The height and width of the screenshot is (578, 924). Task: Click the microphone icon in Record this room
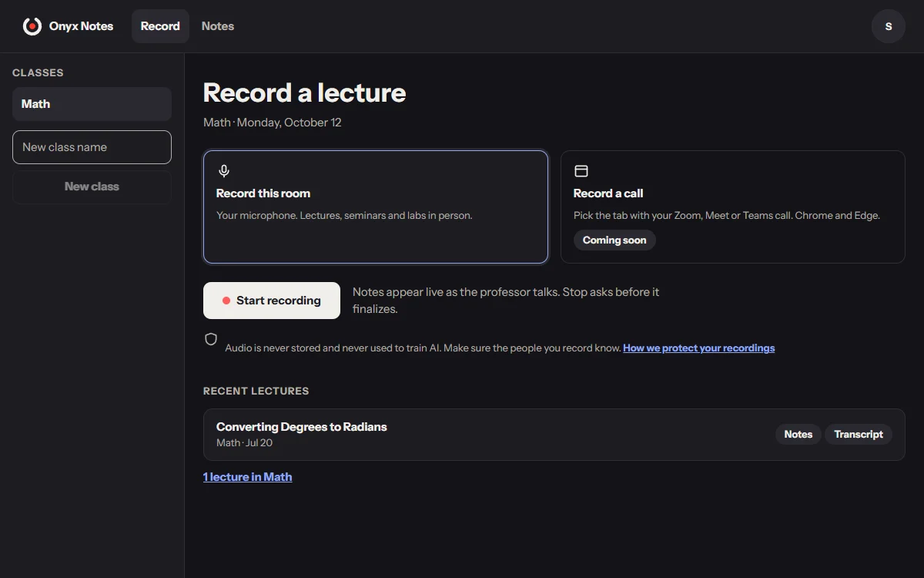(x=224, y=171)
